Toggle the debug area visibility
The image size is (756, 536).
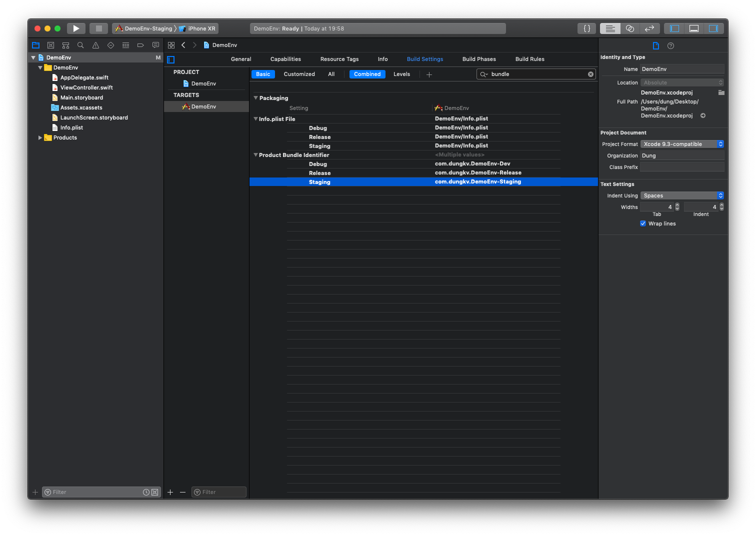coord(694,28)
